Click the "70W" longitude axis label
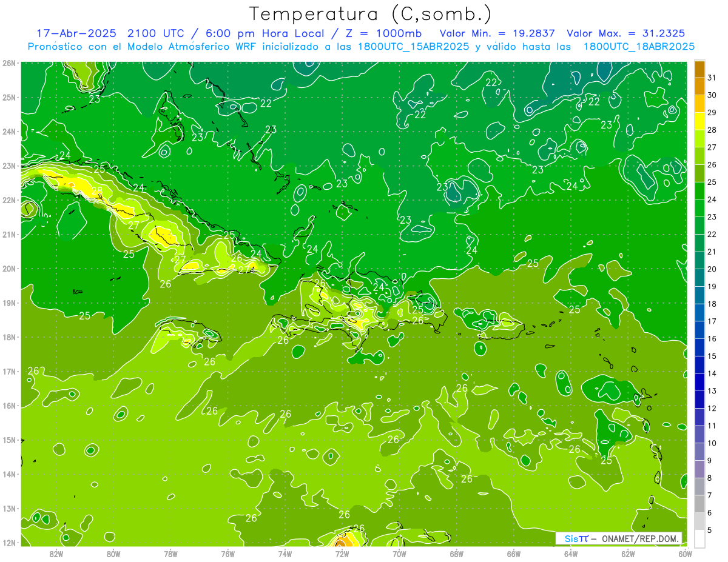 coord(399,554)
